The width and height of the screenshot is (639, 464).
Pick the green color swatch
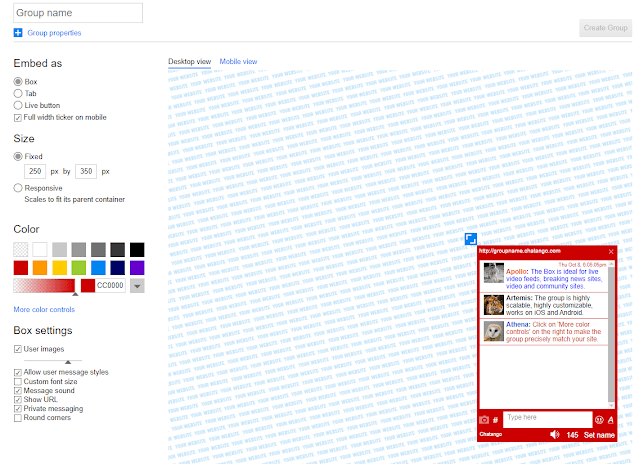(x=79, y=267)
